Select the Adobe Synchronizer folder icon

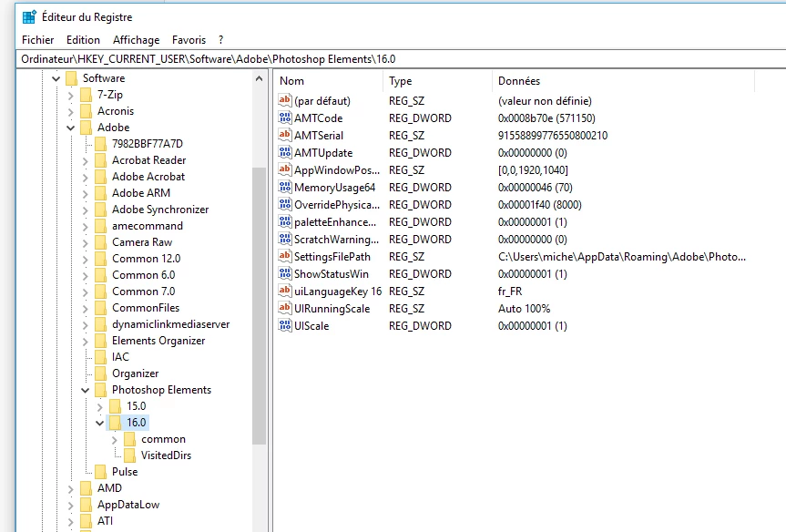(x=101, y=210)
